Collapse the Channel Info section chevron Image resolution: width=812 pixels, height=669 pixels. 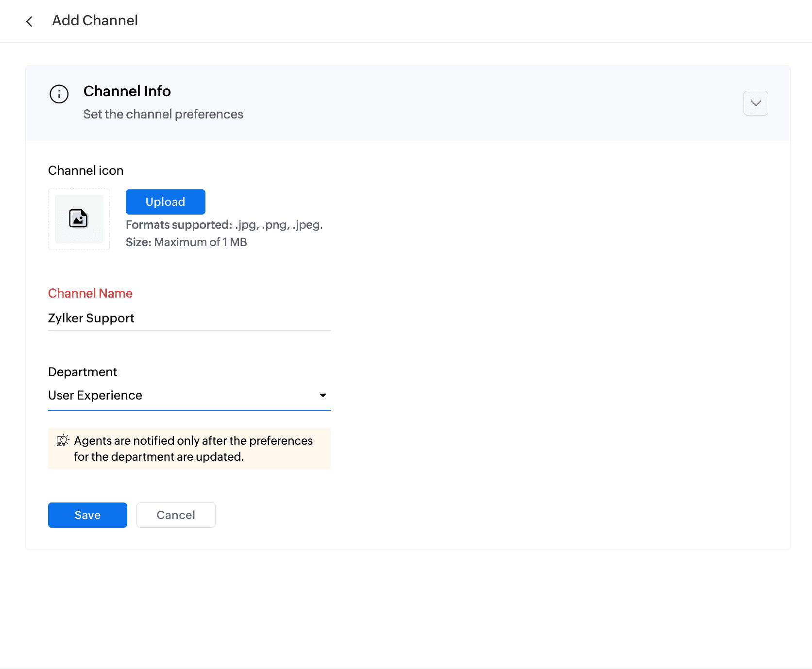coord(755,103)
